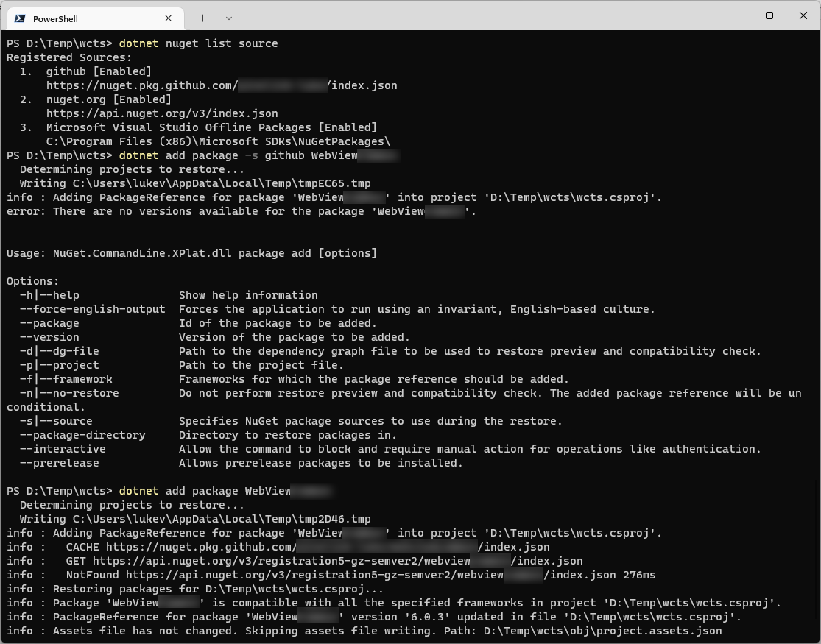Screen dimensions: 821x644
Task: Click the '-d|--dg-file' option
Action: point(59,351)
